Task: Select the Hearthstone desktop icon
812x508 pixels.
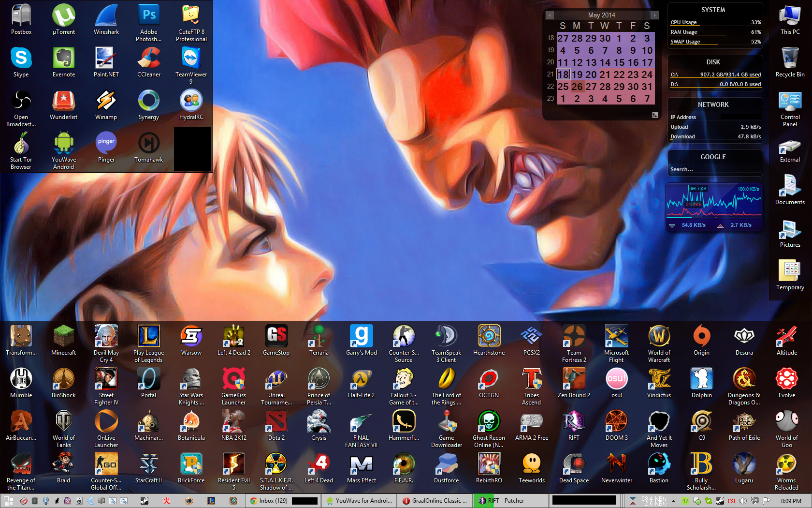Action: point(489,340)
